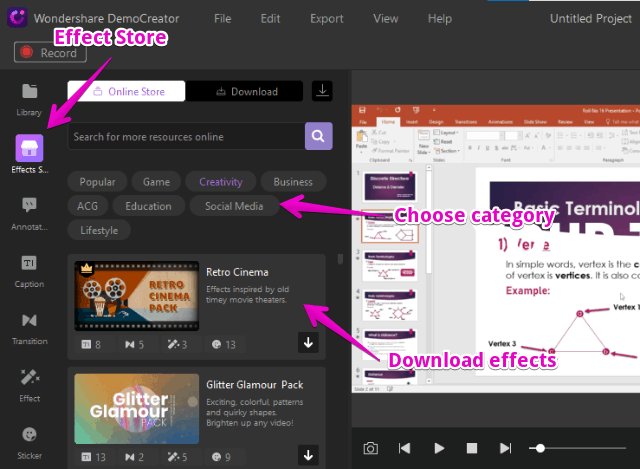Jump to next frame in preview

505,448
